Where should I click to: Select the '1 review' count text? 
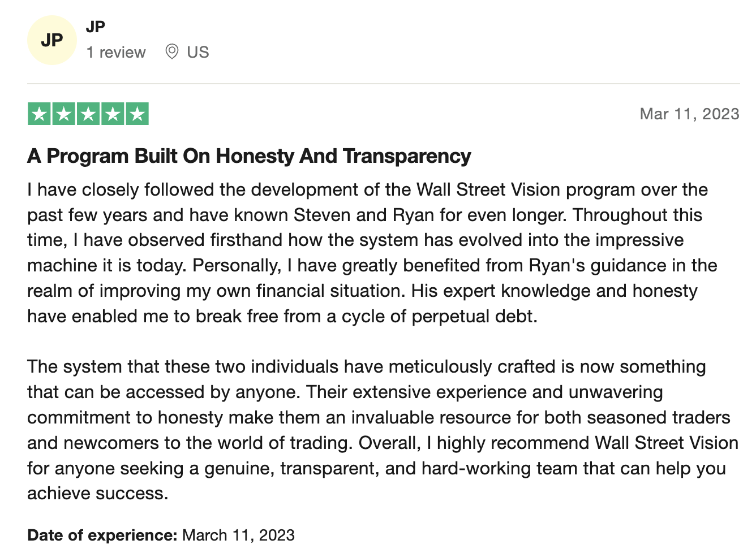tap(116, 53)
